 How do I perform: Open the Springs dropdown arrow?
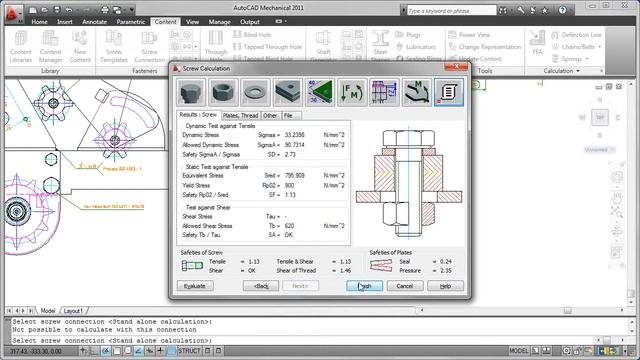point(587,59)
